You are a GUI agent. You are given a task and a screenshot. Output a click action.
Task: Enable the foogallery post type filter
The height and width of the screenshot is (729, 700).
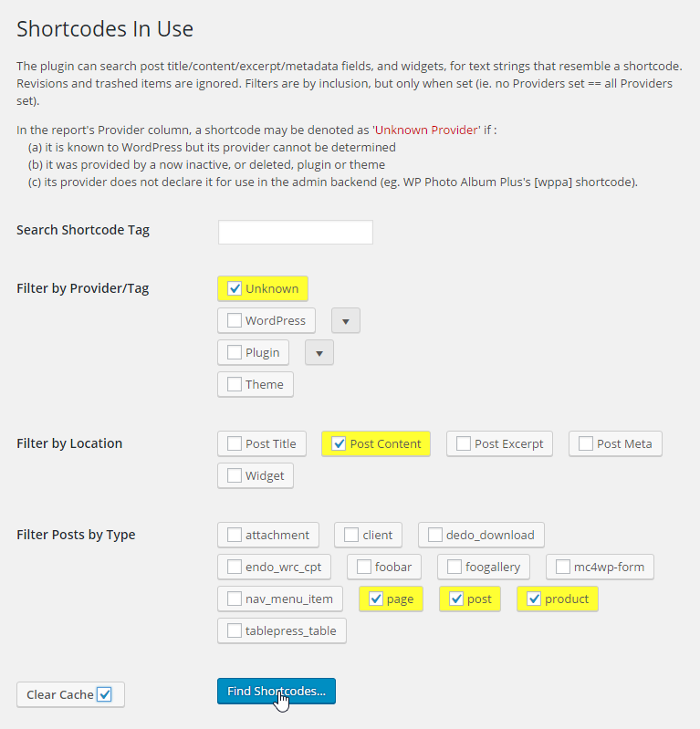[454, 568]
